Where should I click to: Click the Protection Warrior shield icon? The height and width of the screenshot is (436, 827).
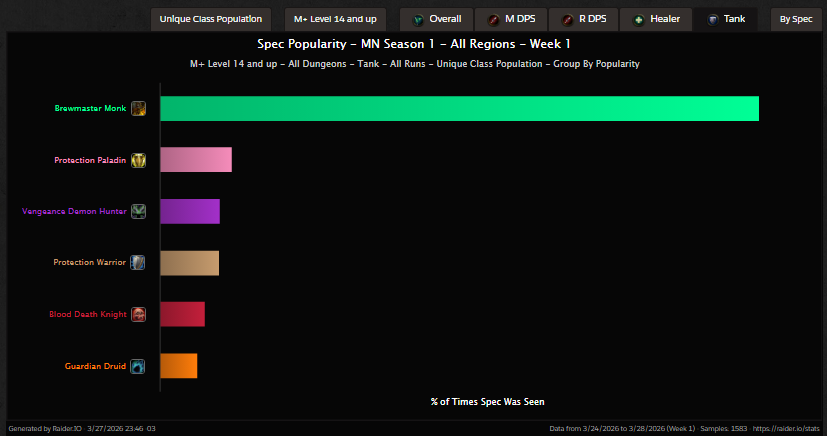coord(138,263)
